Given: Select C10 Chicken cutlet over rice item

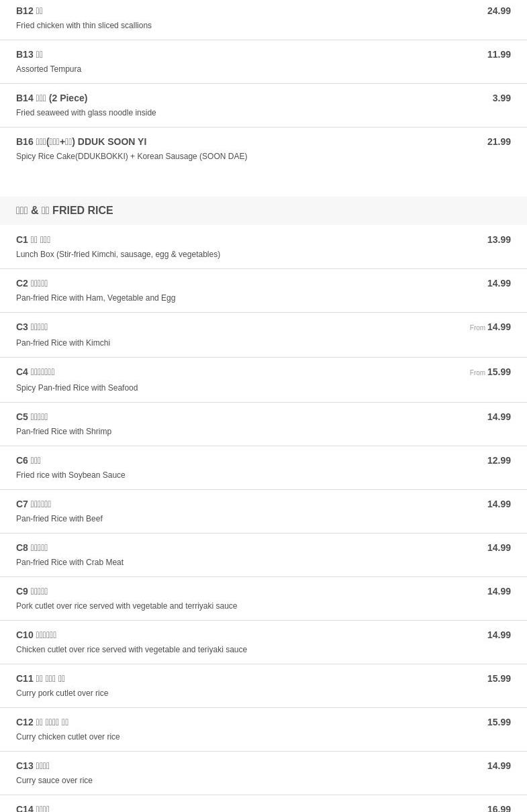Looking at the screenshot, I should [263, 642].
